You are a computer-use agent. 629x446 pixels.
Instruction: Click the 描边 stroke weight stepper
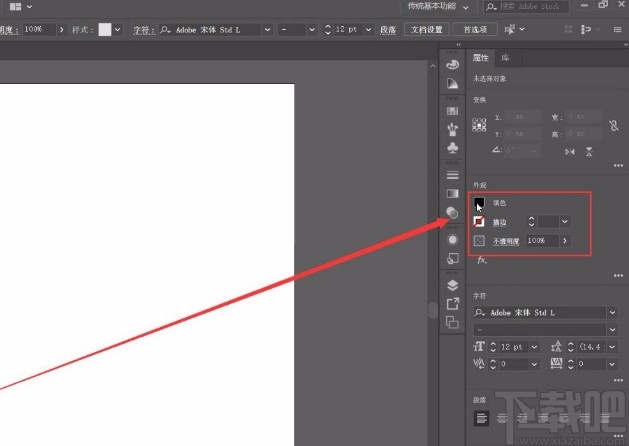(x=531, y=221)
